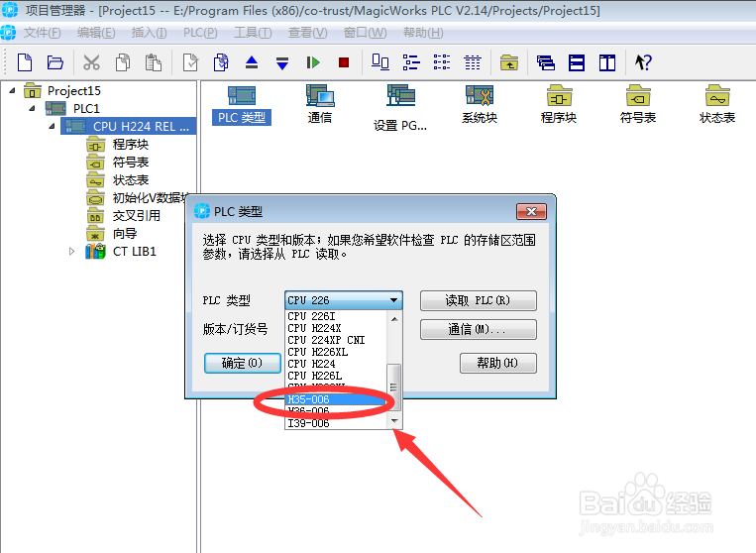Select I39-006 in the dropdown list
This screenshot has height=553, width=756.
(x=337, y=423)
